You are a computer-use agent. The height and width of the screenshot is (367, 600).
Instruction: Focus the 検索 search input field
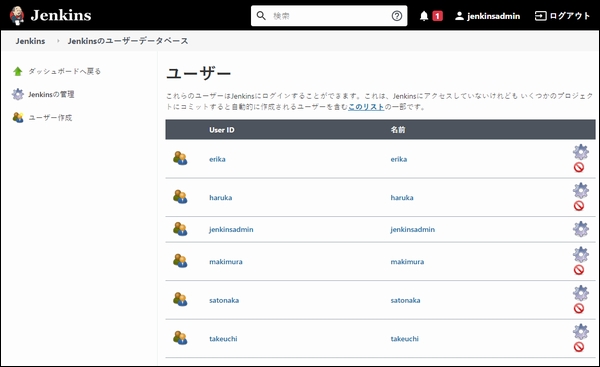point(329,16)
